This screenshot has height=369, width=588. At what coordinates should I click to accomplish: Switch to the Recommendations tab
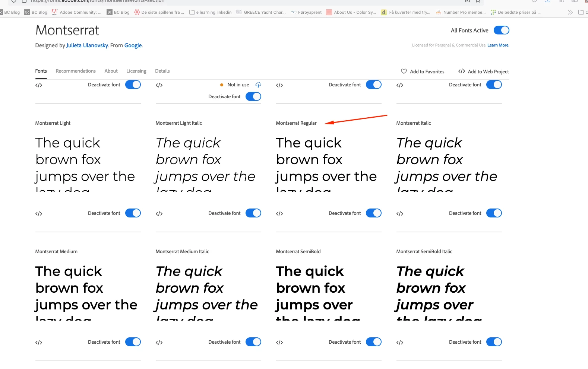click(x=76, y=71)
